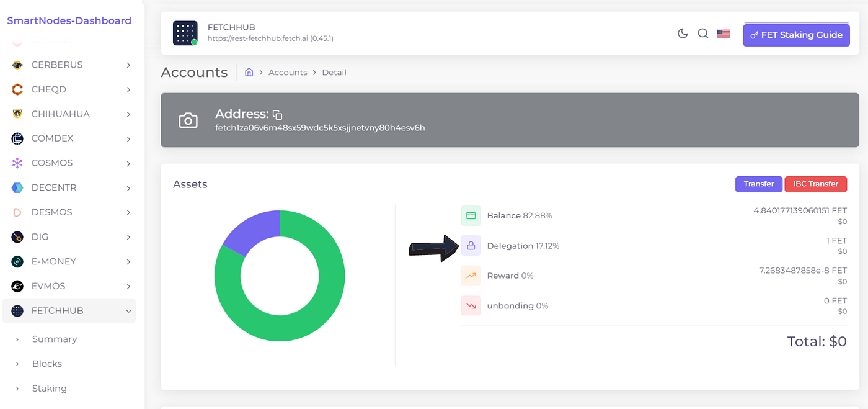Image resolution: width=868 pixels, height=409 pixels.
Task: Expand DECENTR chevron in sidebar
Action: (x=128, y=188)
